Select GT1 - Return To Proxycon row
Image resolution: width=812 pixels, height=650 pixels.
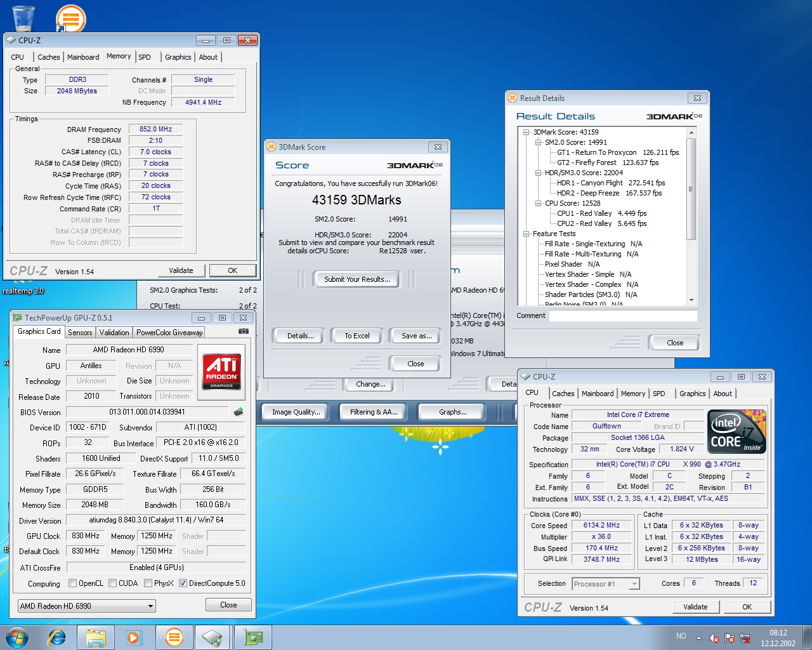618,152
